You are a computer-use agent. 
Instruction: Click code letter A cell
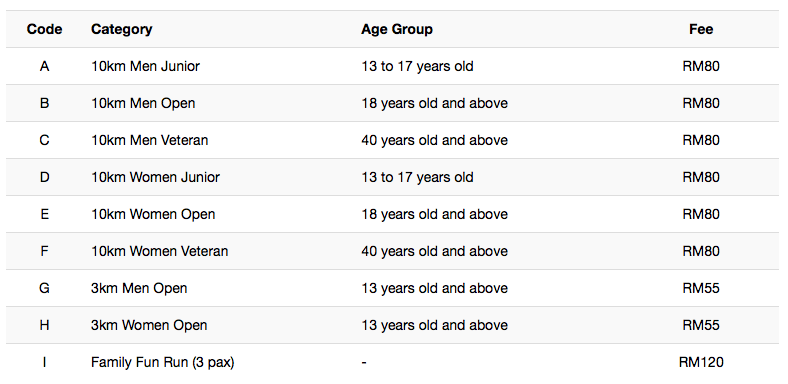pyautogui.click(x=44, y=66)
